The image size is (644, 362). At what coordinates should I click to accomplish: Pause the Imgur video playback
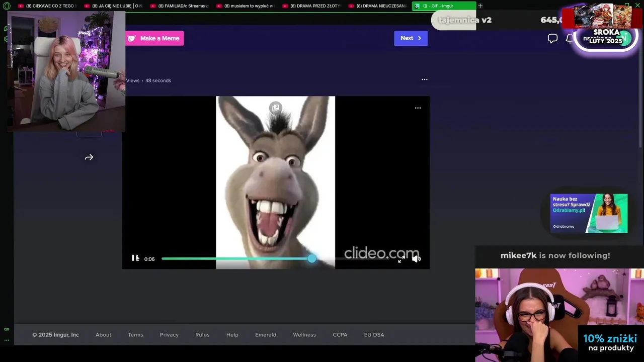tap(134, 258)
